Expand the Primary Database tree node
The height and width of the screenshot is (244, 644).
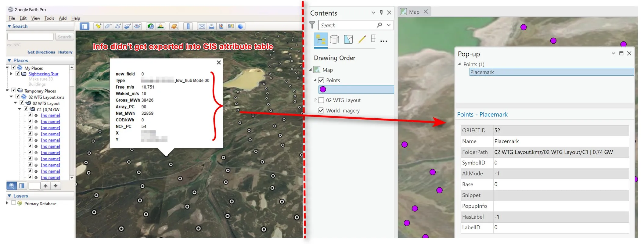pos(7,203)
